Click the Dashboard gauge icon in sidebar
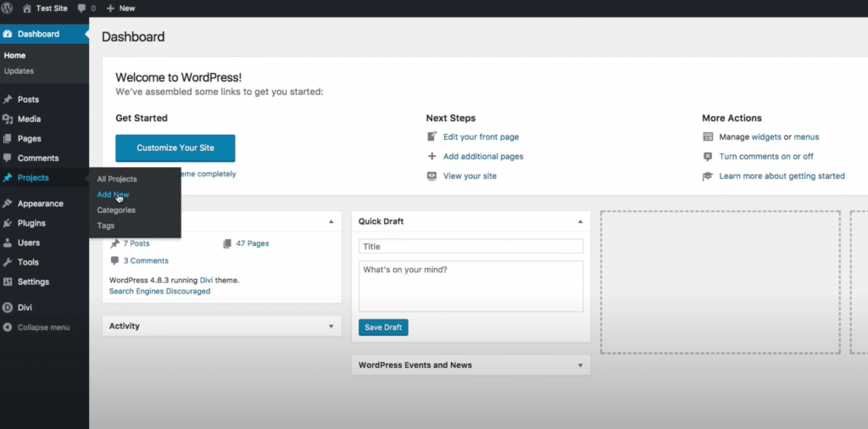This screenshot has width=868, height=429. coord(7,34)
